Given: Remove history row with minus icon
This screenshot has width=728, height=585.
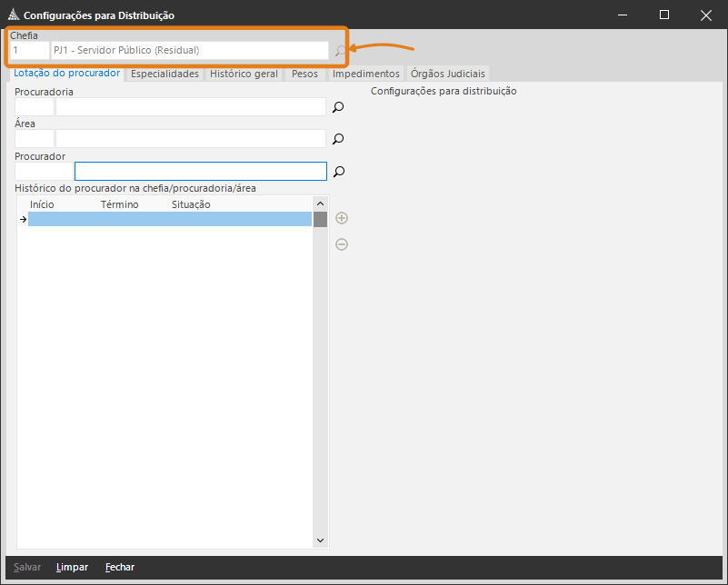Looking at the screenshot, I should click(x=342, y=244).
